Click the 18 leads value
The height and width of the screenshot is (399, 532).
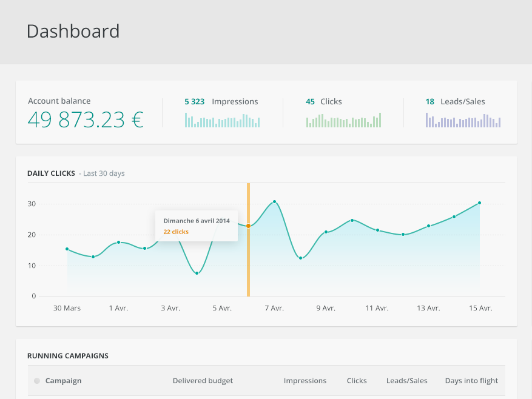pyautogui.click(x=430, y=101)
